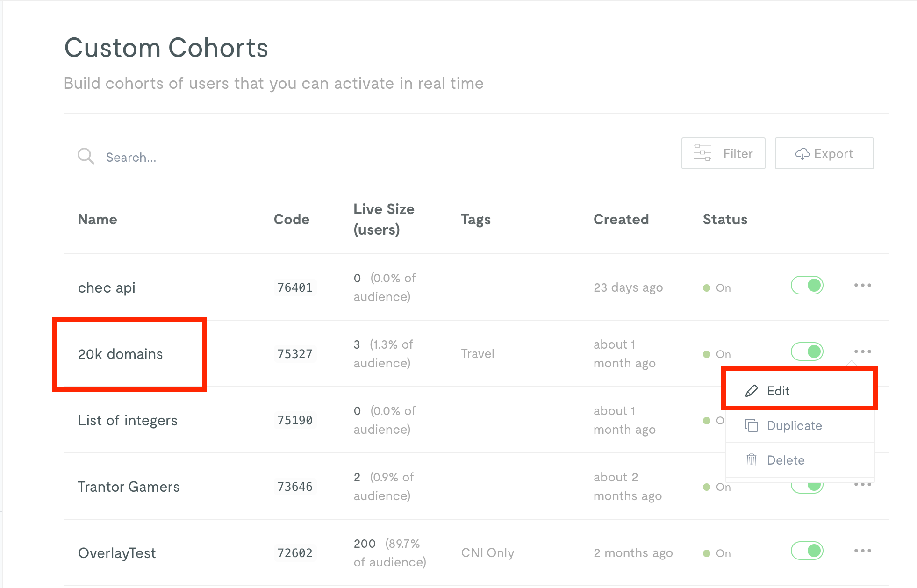This screenshot has width=917, height=588.
Task: Click the trash Delete icon
Action: point(751,460)
